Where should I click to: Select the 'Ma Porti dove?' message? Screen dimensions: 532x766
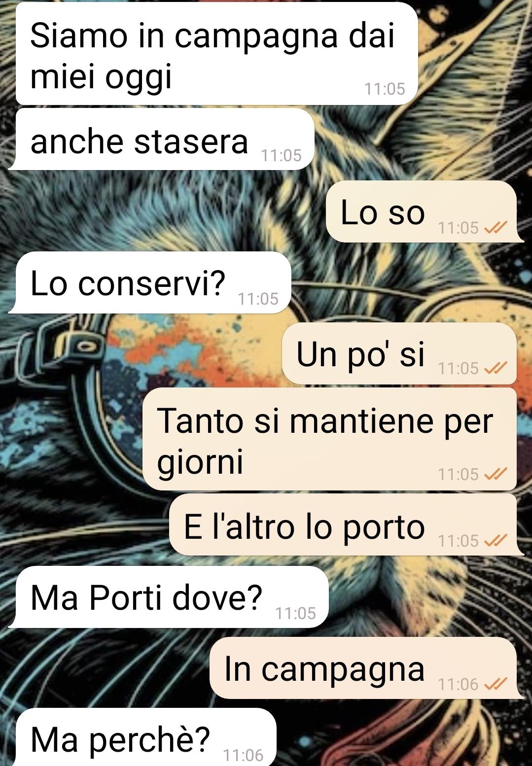(x=168, y=597)
